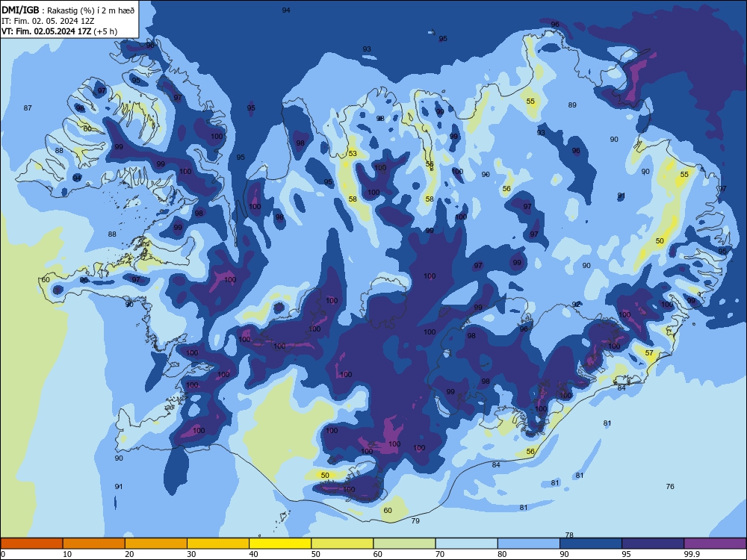Select the pale yellow 50–60 legend swatch
The height and width of the screenshot is (560, 747).
pos(342,544)
